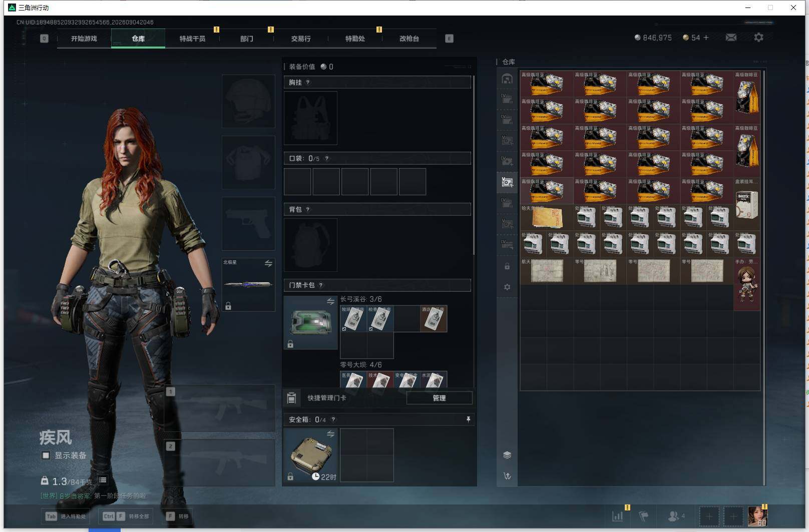Open help for 门禁卡包
This screenshot has width=809, height=532.
pyautogui.click(x=321, y=285)
